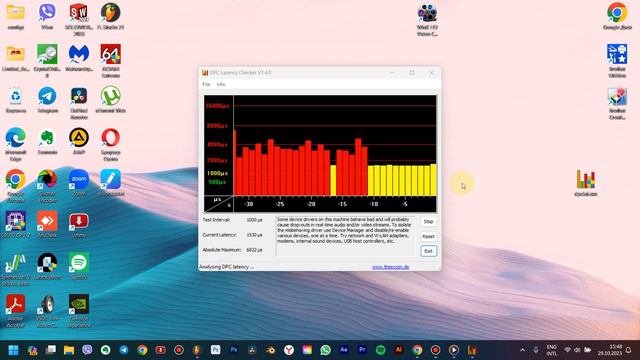Select the AIDA64 desktop icon
Screen dimensions: 640x360
coord(111,61)
